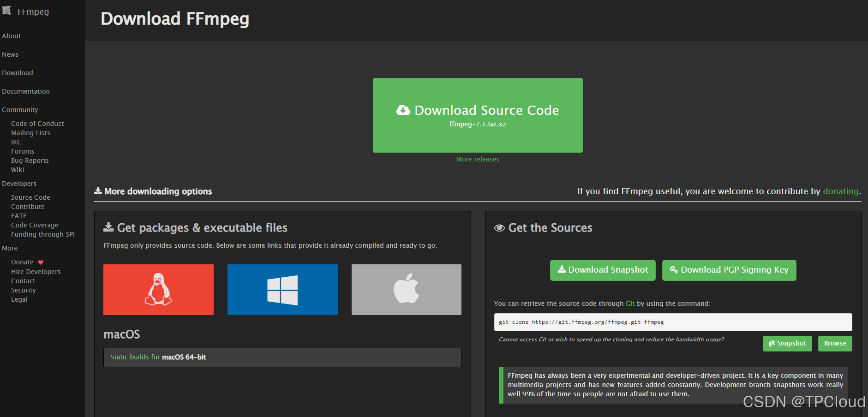Click the 'Download FFmpeg' page heading
Screen dimensions: 868x417
[175, 19]
